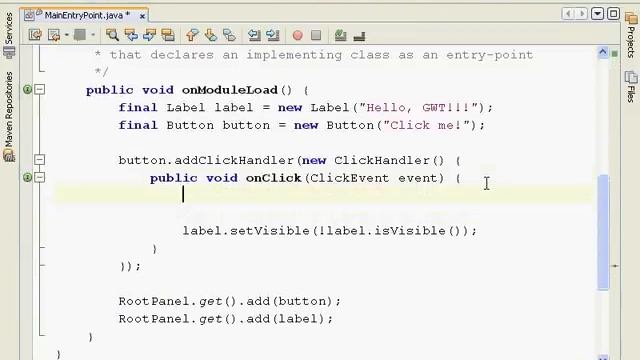The width and height of the screenshot is (640, 360).
Task: Click the line "label.setVisible(!label.isVisible());"
Action: [329, 231]
